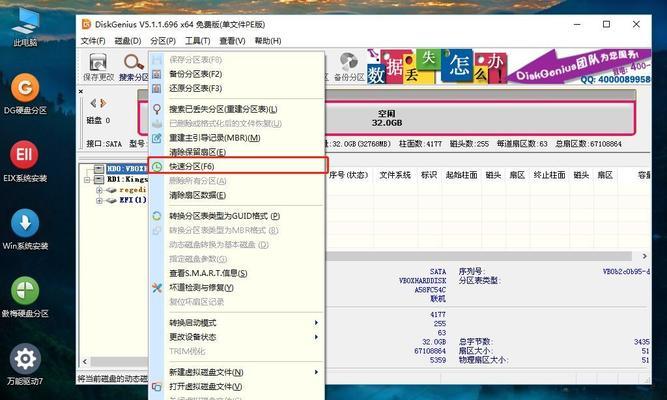Click the 快速分区 clock icon
This screenshot has height=400, width=667.
click(x=157, y=166)
